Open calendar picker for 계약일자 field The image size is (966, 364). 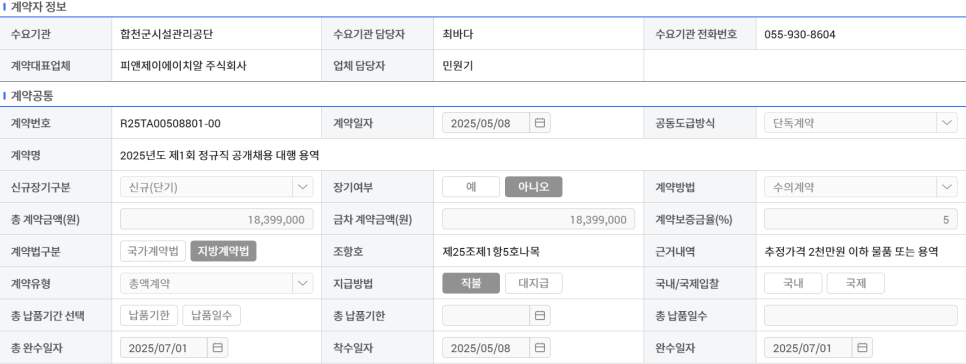pos(540,123)
